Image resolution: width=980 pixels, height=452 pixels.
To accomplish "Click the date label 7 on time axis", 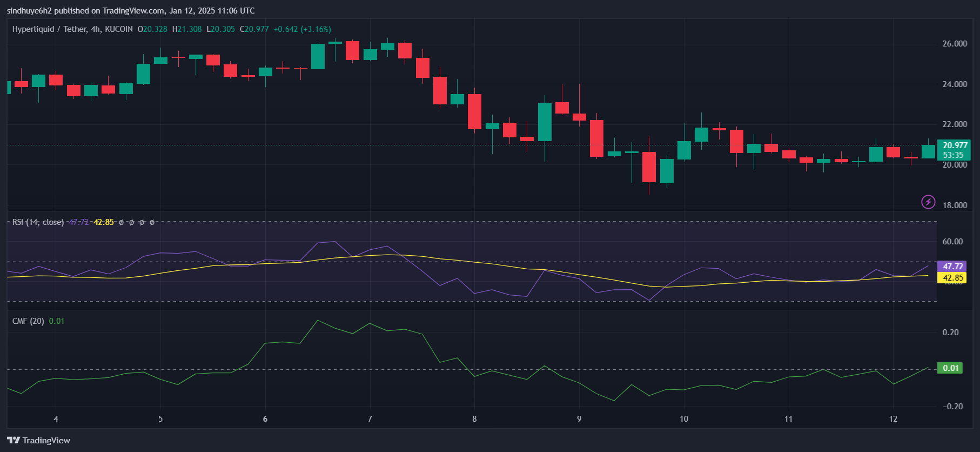I will pyautogui.click(x=370, y=419).
